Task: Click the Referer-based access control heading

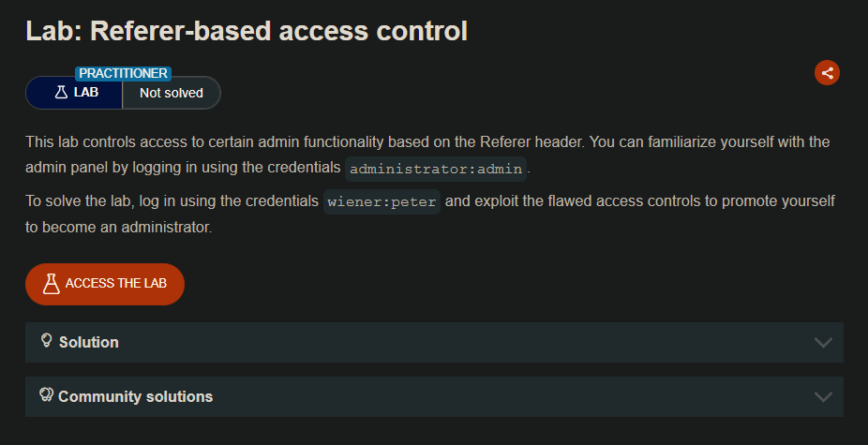Action: click(246, 31)
